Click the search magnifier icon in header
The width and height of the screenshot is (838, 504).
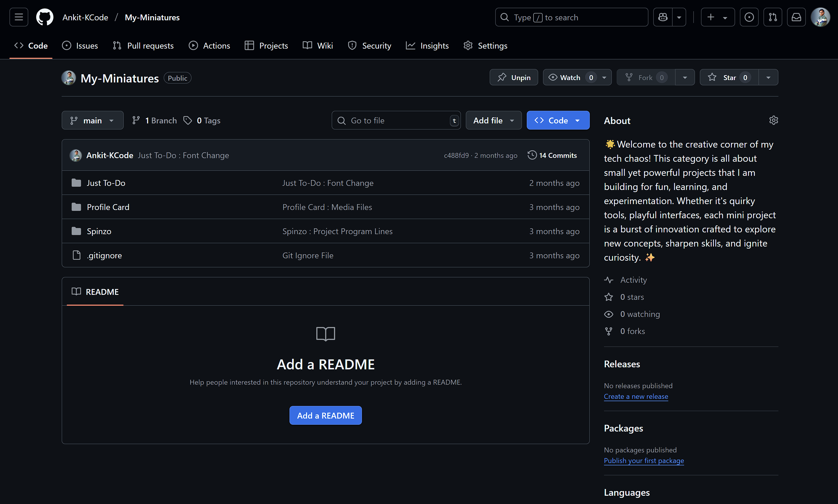(505, 17)
